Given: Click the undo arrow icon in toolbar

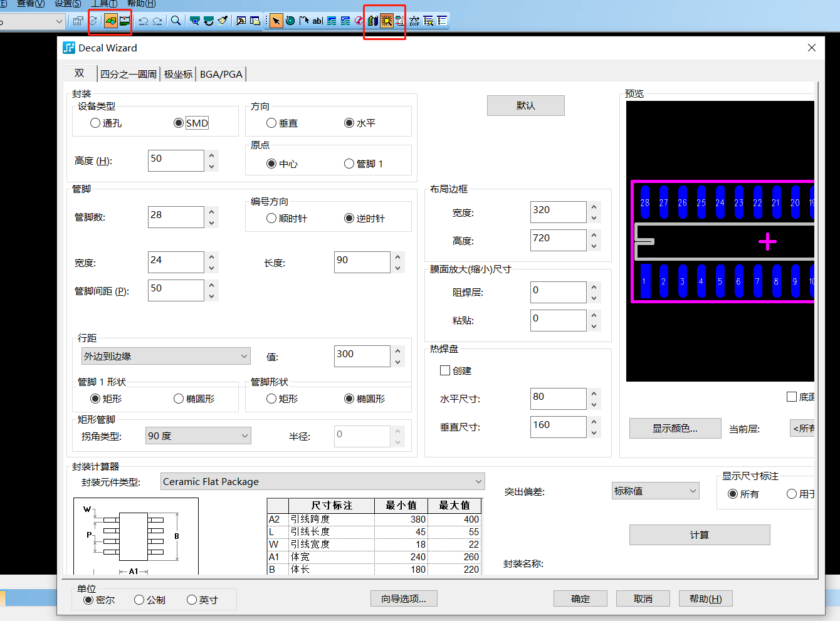Looking at the screenshot, I should (x=143, y=20).
